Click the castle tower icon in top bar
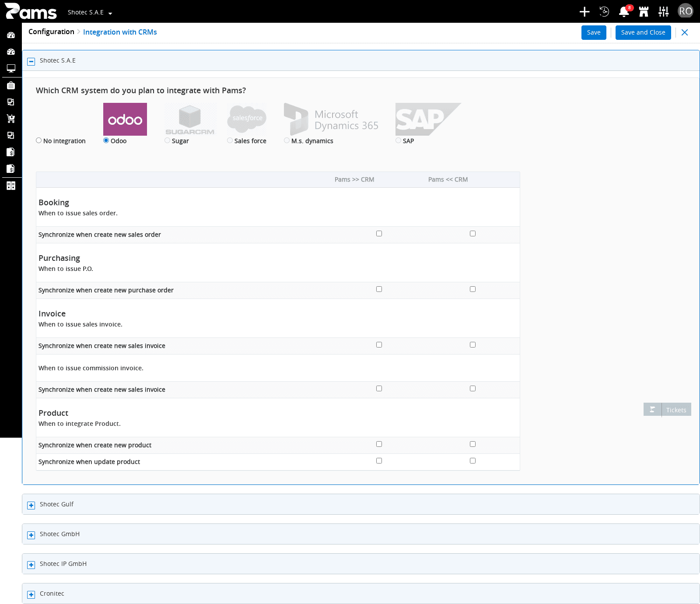This screenshot has width=700, height=604. (644, 12)
